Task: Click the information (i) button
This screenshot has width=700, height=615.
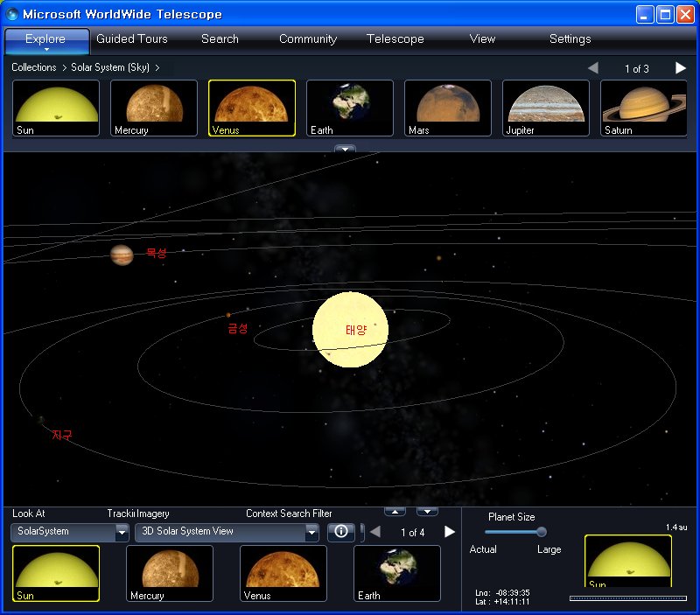Action: (341, 532)
